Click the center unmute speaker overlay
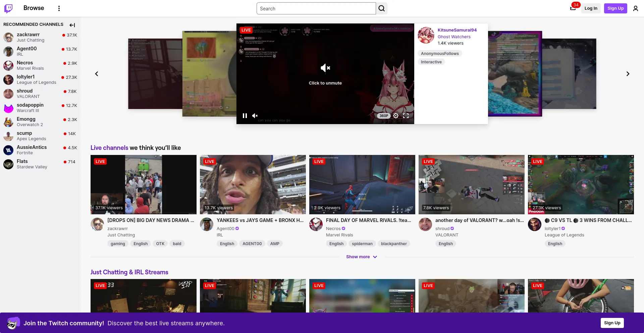The height and width of the screenshot is (333, 644). click(x=325, y=68)
